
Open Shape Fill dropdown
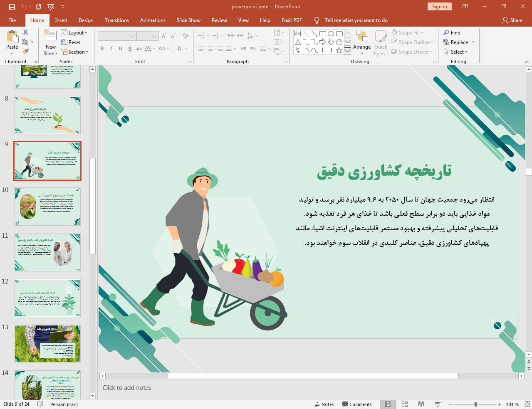(407, 33)
